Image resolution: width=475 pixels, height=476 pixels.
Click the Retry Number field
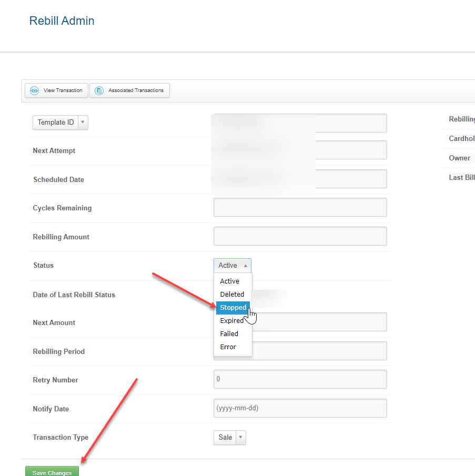[300, 379]
